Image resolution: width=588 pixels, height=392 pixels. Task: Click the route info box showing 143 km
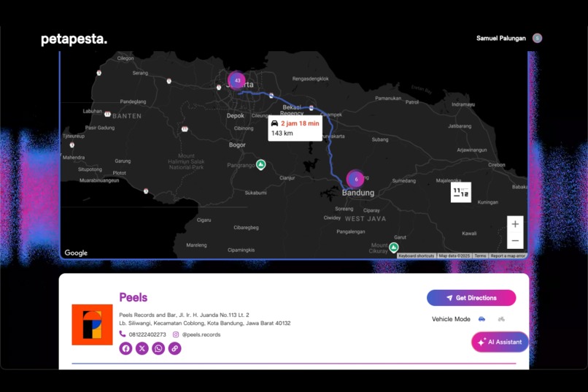coord(295,128)
